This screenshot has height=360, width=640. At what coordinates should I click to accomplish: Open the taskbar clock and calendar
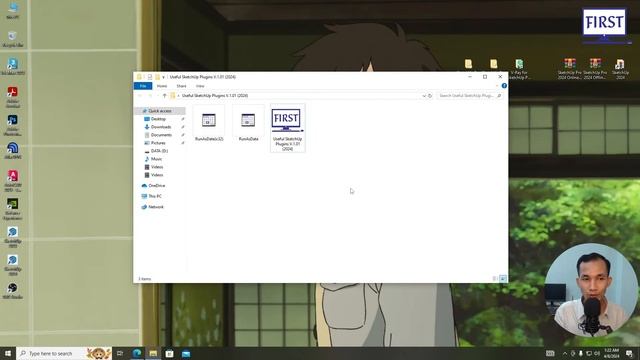pos(611,353)
